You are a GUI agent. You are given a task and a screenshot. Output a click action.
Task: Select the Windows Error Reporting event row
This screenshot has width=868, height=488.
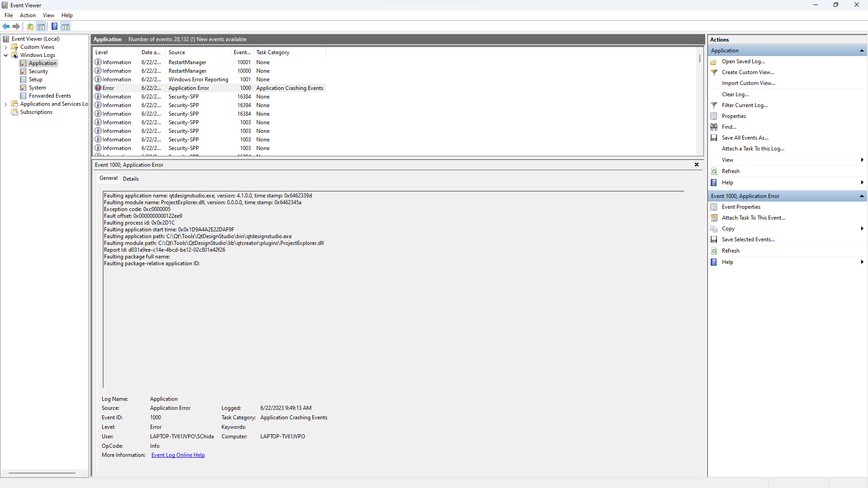click(x=209, y=80)
